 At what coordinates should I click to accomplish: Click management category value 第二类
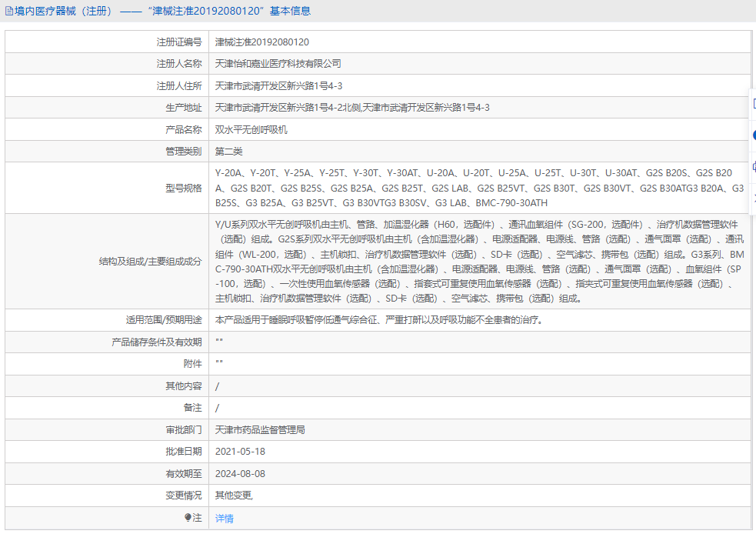coord(228,152)
